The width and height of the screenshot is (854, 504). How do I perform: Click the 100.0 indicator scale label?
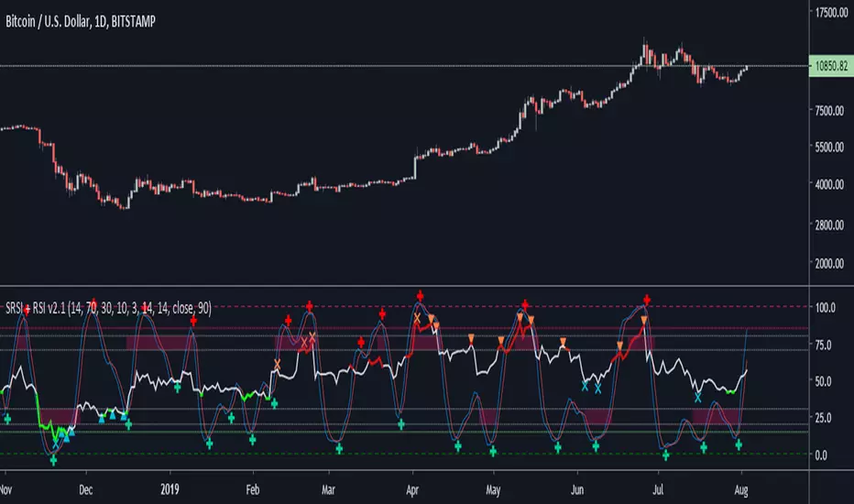(x=825, y=307)
